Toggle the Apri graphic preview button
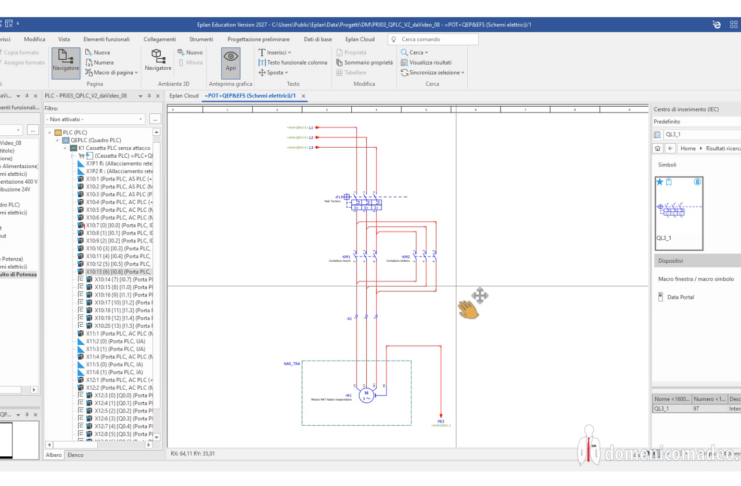741x486 pixels. pos(231,62)
